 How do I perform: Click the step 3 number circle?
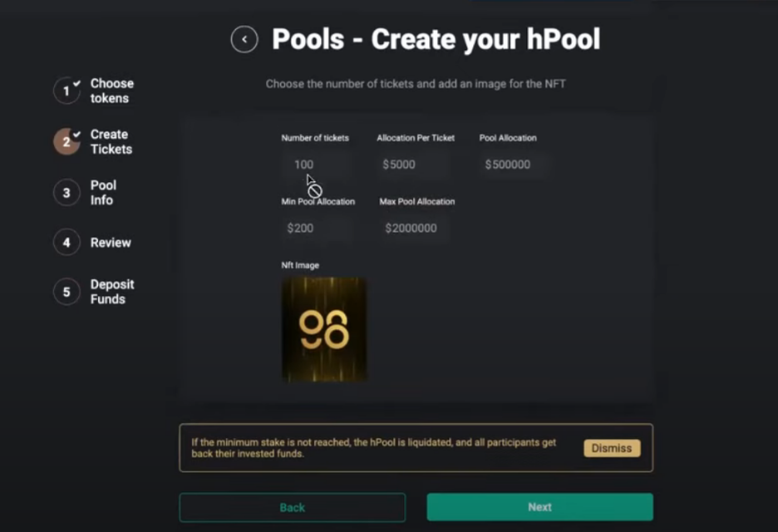[66, 193]
